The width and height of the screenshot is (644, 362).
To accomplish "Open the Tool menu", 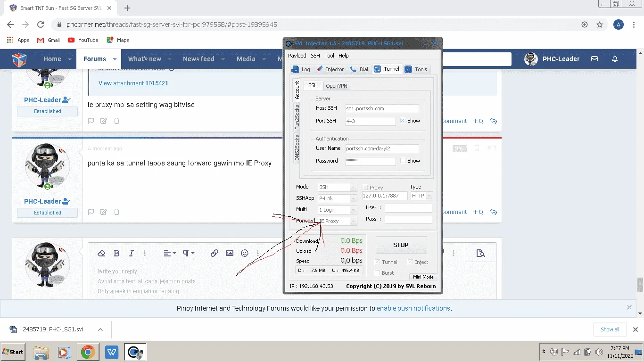I will point(329,56).
